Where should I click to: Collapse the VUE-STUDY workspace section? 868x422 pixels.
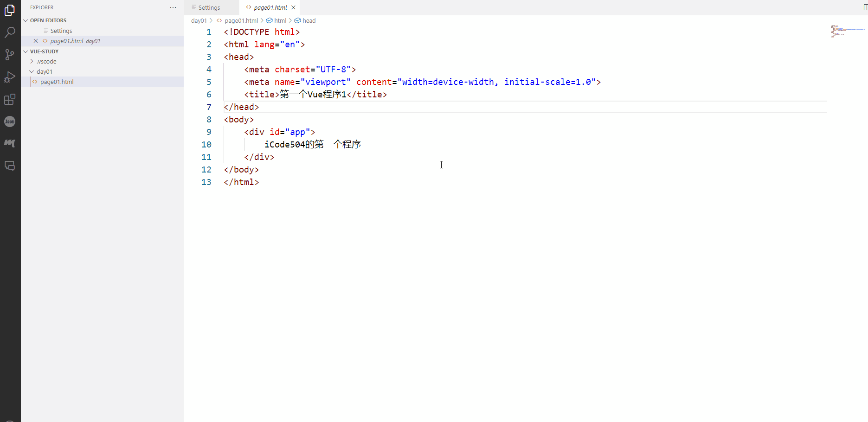(26, 51)
